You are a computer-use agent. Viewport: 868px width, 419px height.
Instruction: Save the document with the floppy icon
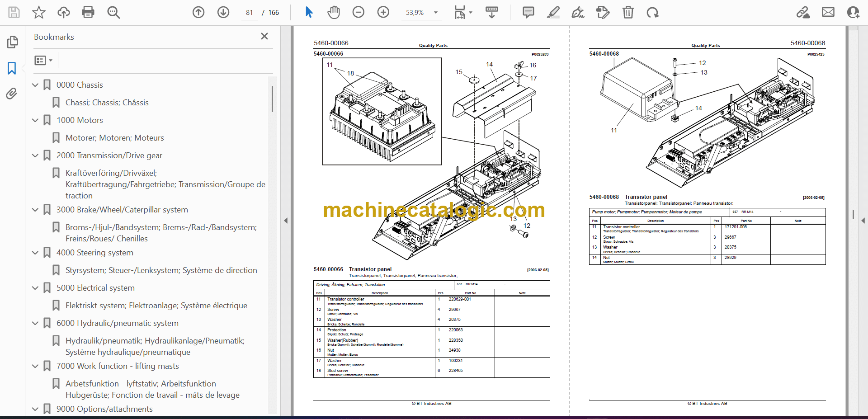tap(14, 12)
